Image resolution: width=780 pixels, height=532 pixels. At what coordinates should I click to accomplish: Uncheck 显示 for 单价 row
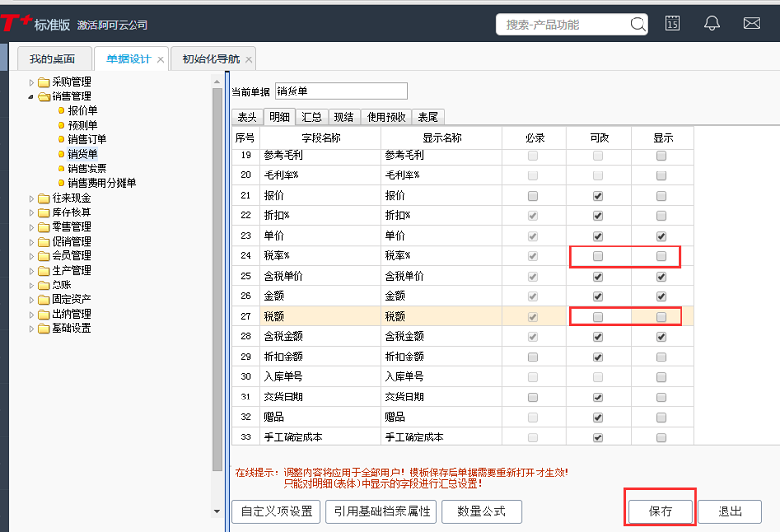661,236
